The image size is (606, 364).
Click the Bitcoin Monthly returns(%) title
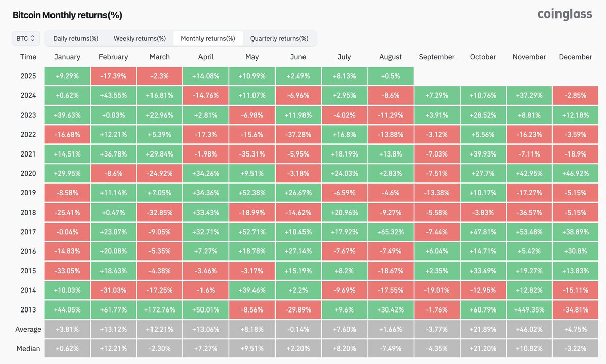coord(67,15)
